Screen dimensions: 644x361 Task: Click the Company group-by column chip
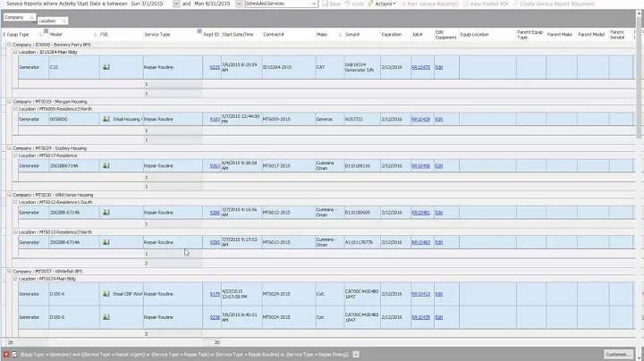pos(20,17)
